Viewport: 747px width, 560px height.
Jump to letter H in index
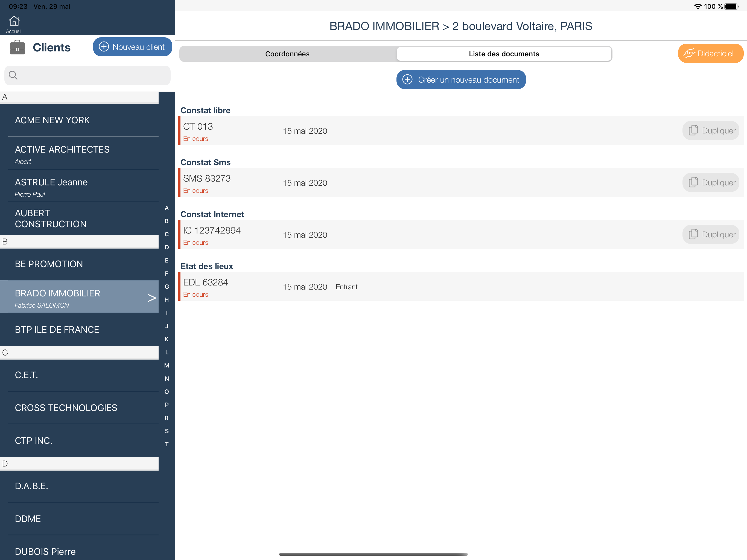click(167, 300)
